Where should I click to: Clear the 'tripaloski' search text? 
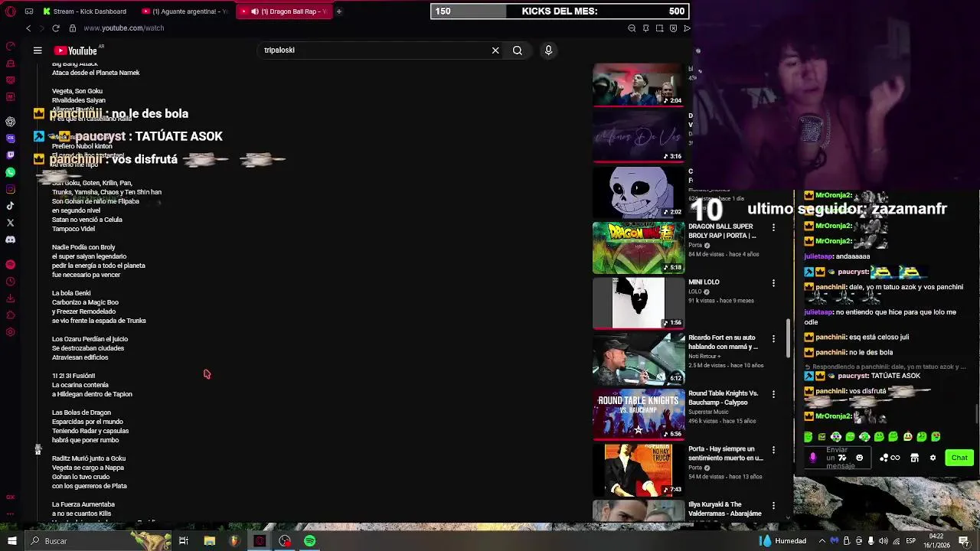[x=495, y=51]
